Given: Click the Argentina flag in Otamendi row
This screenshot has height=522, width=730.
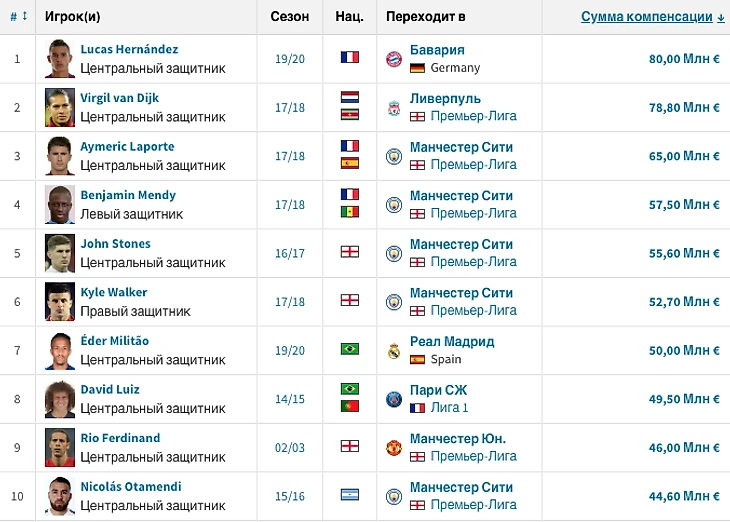Looking at the screenshot, I should [349, 495].
